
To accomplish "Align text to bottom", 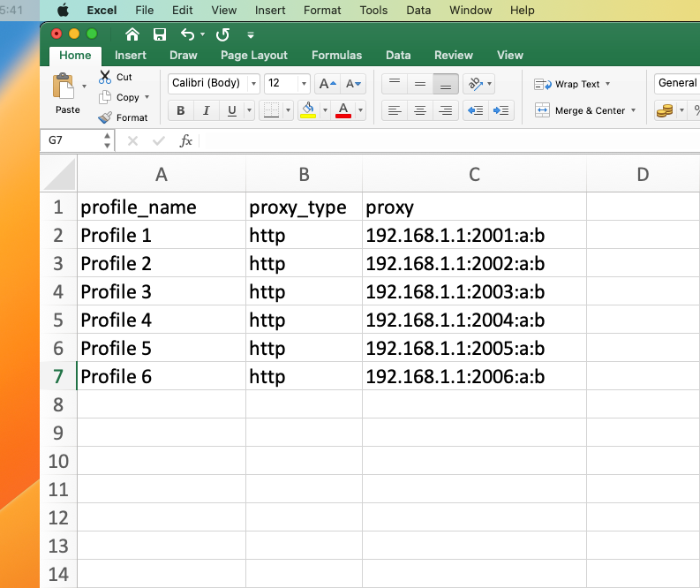I will [446, 84].
